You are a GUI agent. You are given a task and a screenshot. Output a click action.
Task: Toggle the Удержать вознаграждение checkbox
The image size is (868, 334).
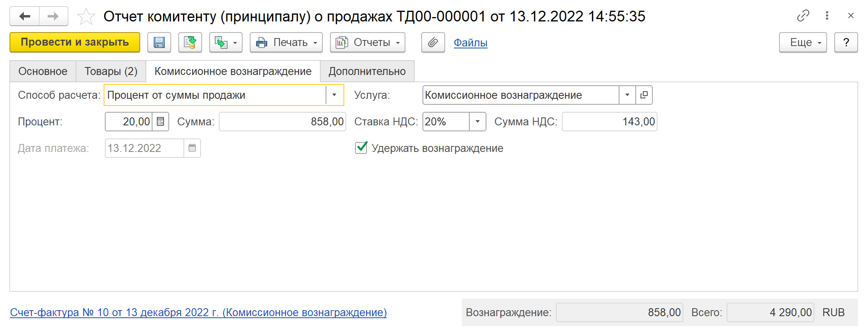(x=361, y=148)
